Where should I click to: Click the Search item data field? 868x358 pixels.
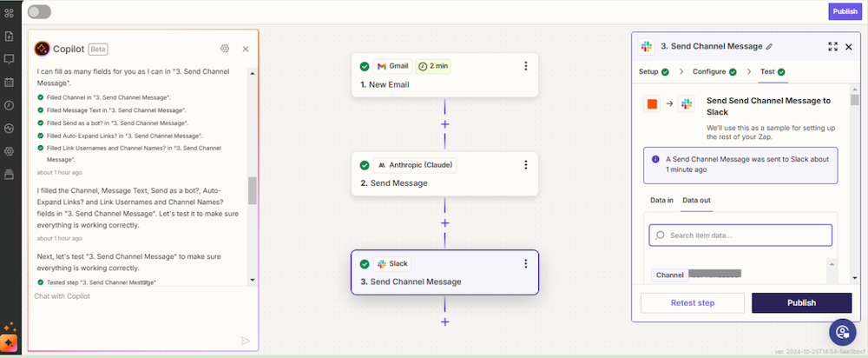click(x=740, y=235)
